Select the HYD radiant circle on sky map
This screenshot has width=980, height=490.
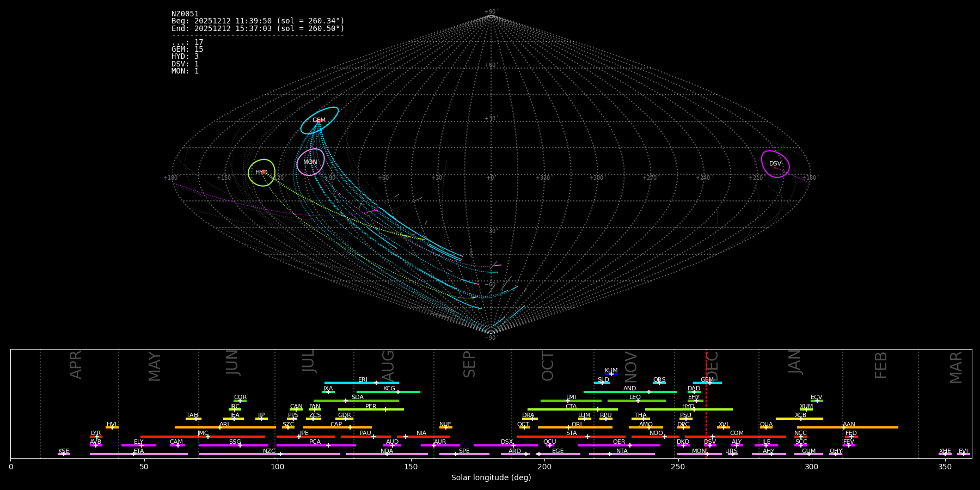tap(262, 173)
